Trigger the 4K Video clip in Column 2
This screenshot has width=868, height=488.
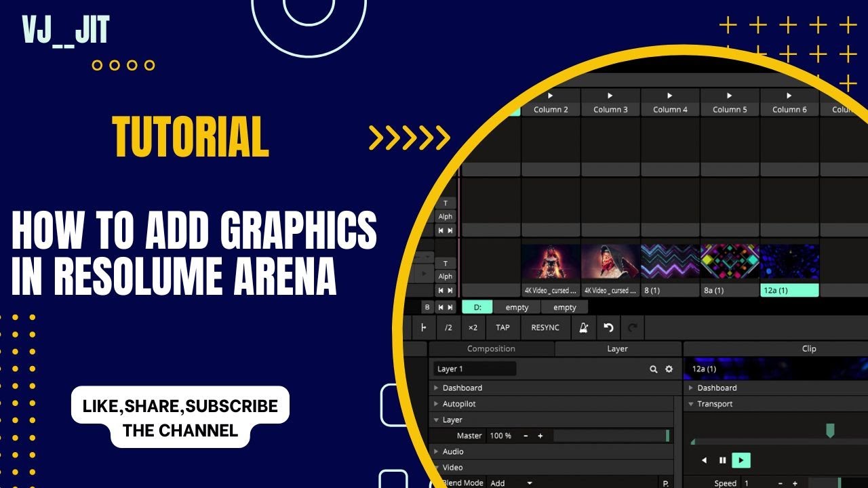click(551, 262)
